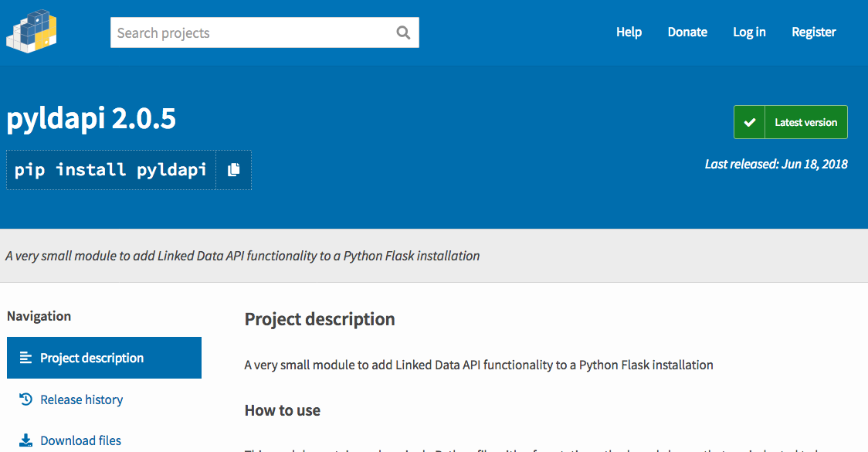
Task: Click the Download files arrow icon
Action: point(25,440)
